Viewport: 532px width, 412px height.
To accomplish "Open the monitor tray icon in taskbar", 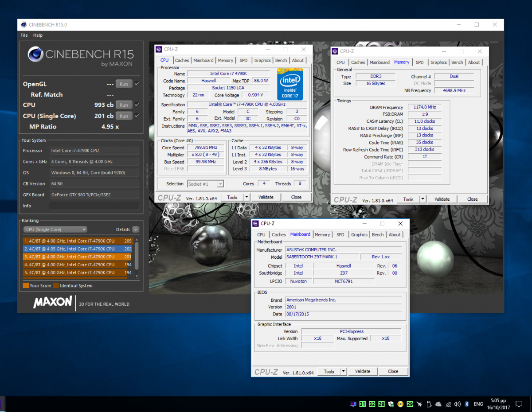I will coord(353,404).
